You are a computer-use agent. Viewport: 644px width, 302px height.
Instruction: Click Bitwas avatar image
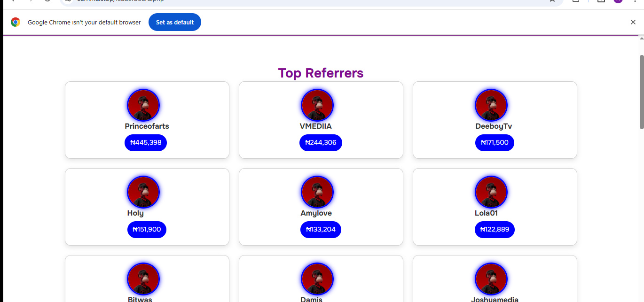click(x=143, y=279)
